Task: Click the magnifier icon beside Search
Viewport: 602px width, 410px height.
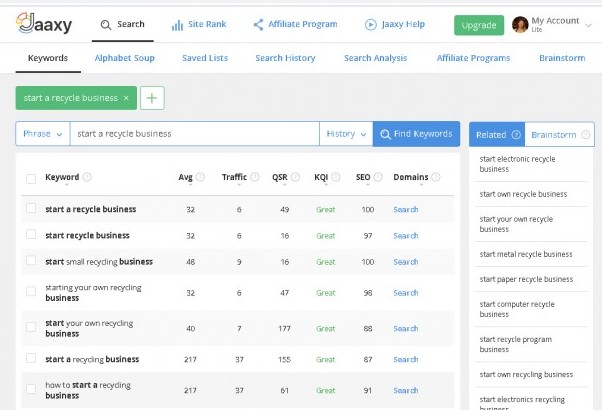Action: 106,25
